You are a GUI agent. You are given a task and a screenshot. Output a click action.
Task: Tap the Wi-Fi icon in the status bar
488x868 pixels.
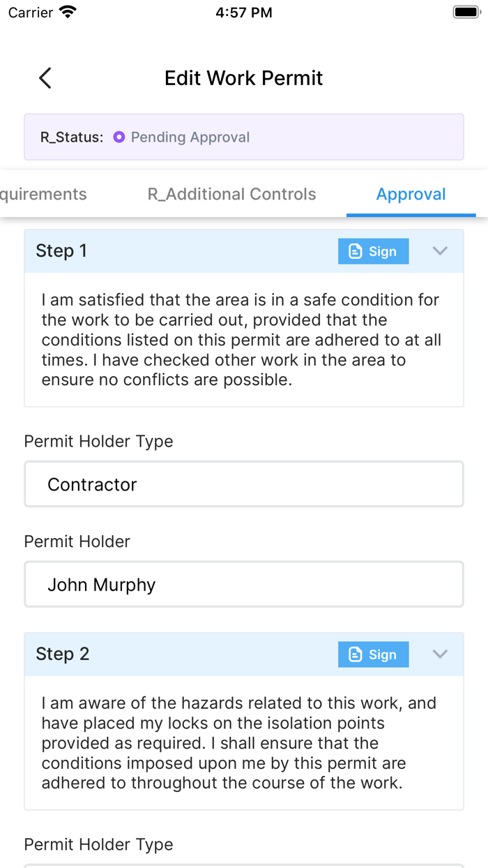(x=66, y=11)
